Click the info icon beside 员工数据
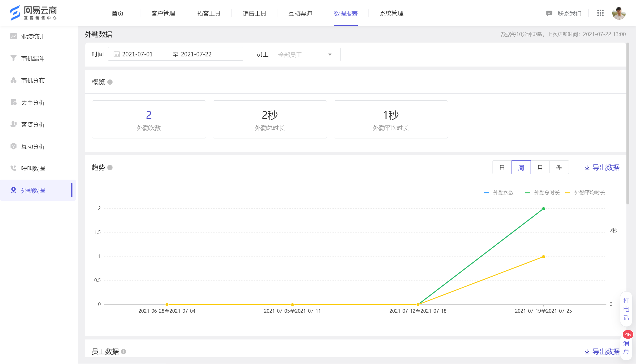Viewport: 636px width, 364px height. pos(123,352)
